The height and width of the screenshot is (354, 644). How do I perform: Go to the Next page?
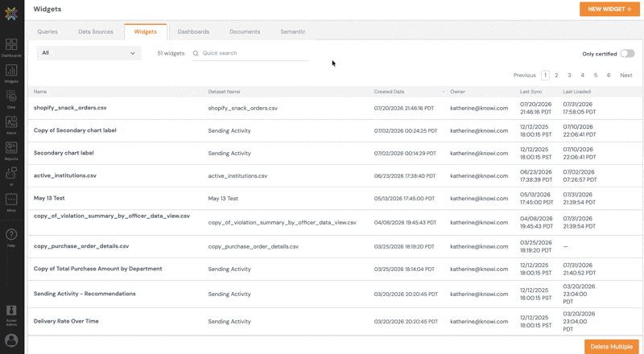626,75
